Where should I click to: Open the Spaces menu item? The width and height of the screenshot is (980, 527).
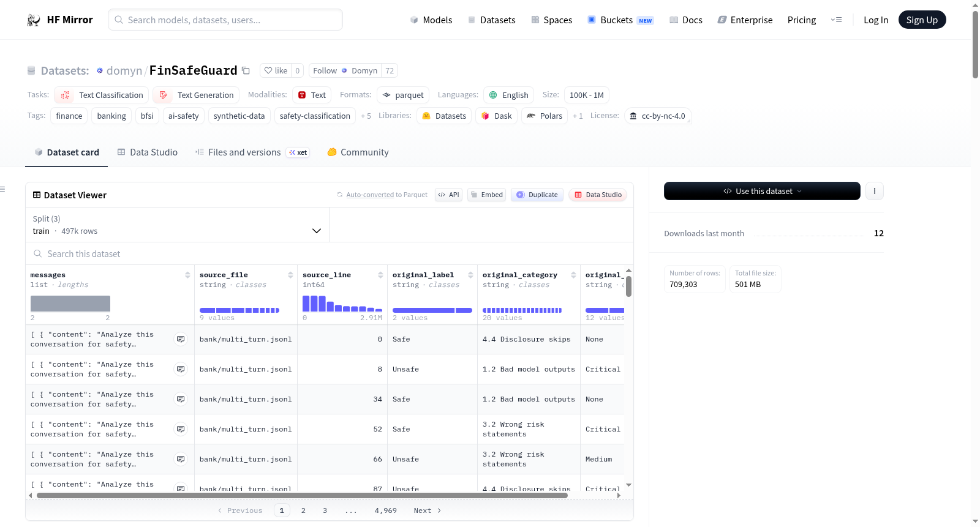pyautogui.click(x=552, y=20)
